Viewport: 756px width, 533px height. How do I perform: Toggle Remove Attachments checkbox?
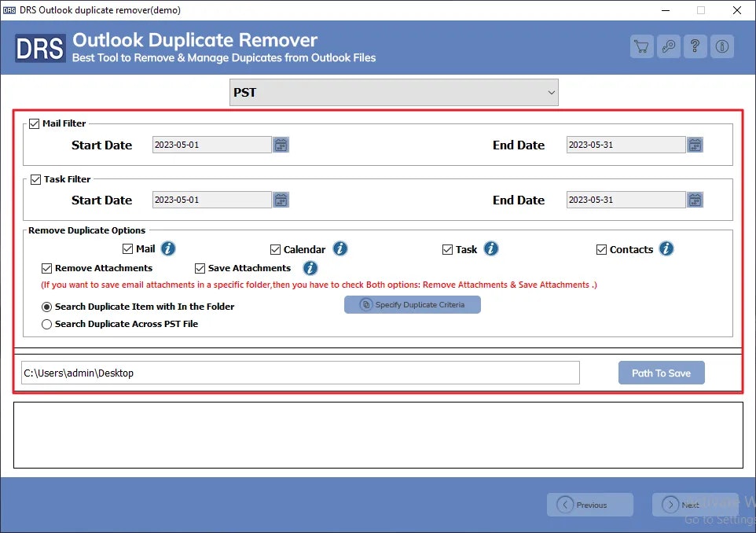pos(47,268)
